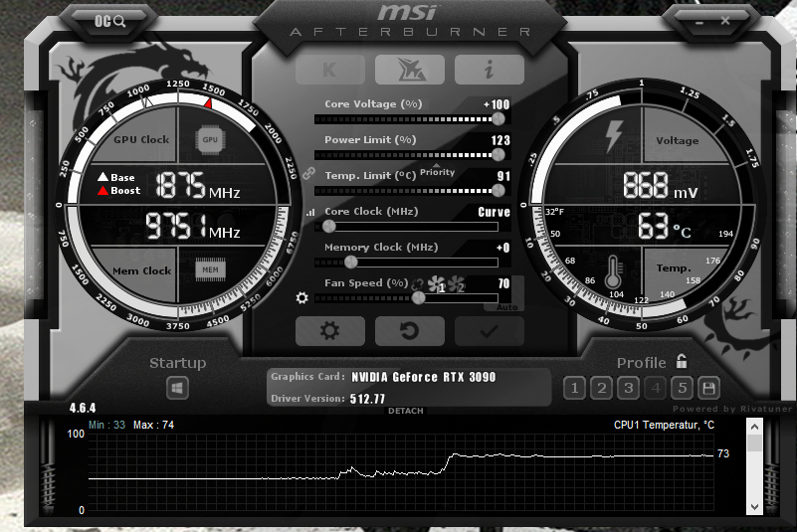
Task: Click the version number 4.6.4
Action: click(x=83, y=408)
